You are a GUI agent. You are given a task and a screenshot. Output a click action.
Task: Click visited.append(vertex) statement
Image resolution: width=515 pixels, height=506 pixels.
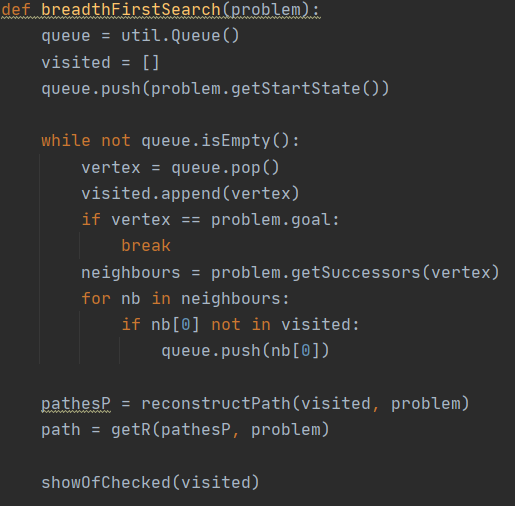tap(190, 194)
